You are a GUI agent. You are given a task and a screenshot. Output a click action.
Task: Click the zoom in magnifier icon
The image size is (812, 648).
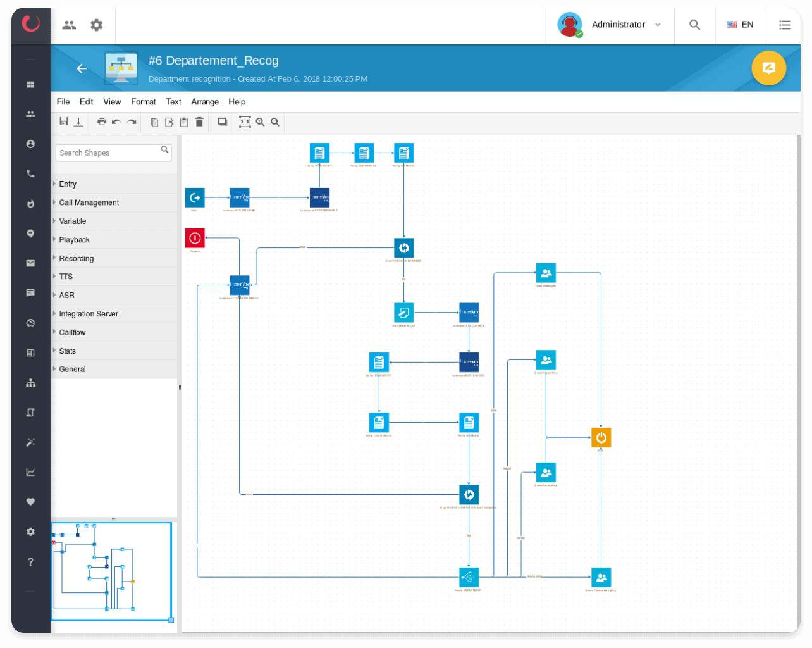[x=260, y=121]
